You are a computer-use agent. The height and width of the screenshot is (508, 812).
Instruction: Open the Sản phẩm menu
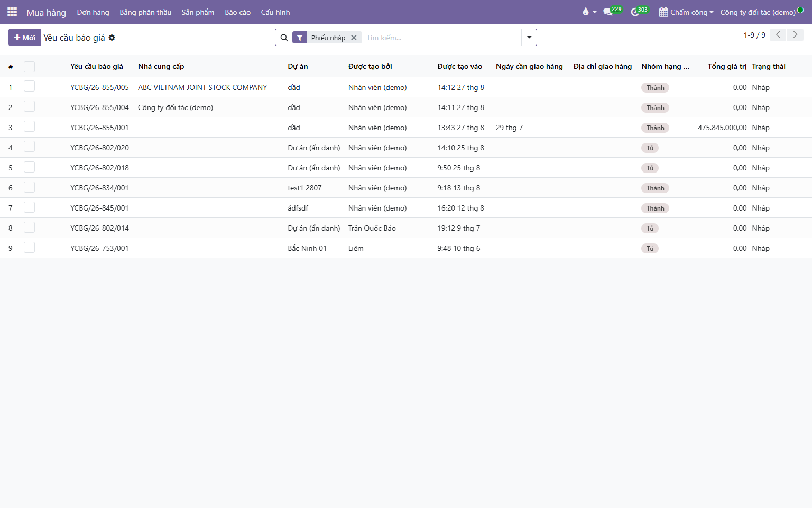pos(198,12)
